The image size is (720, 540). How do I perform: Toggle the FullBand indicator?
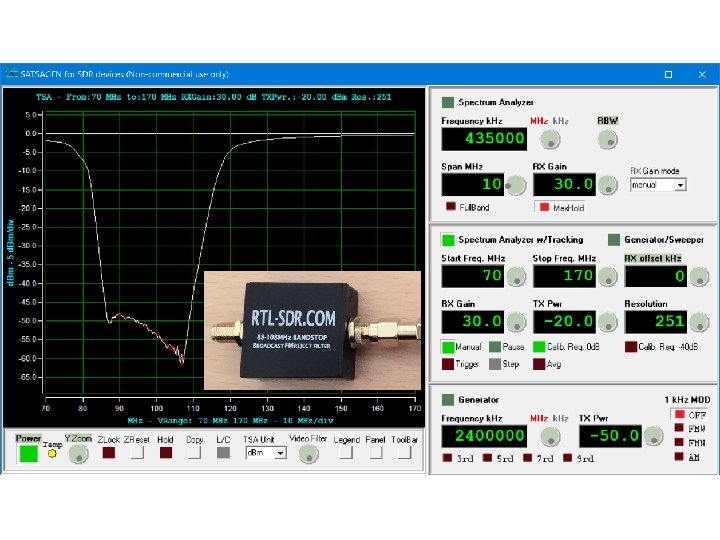click(451, 206)
